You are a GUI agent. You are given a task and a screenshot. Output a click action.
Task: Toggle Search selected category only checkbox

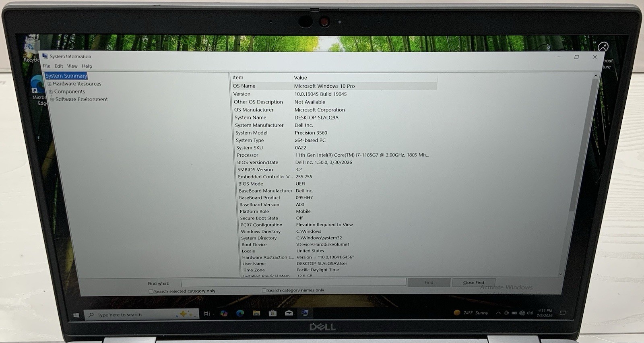[151, 291]
